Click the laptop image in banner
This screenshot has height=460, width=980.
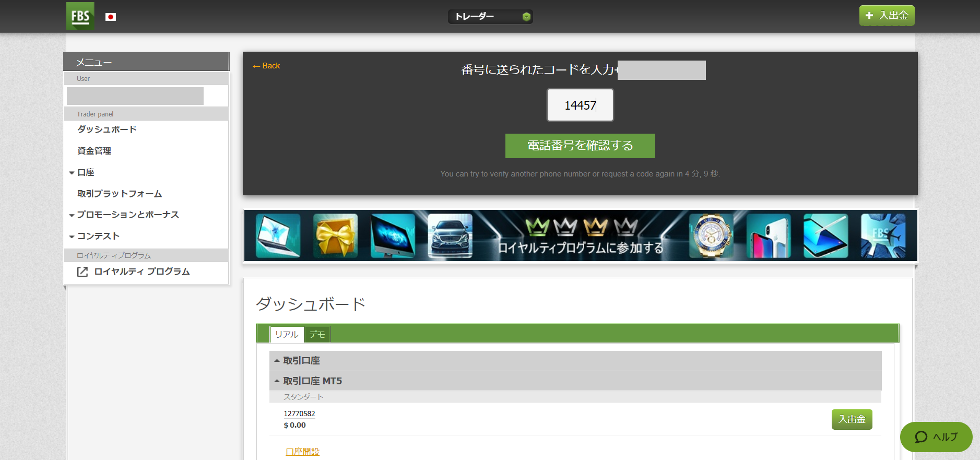tap(278, 236)
